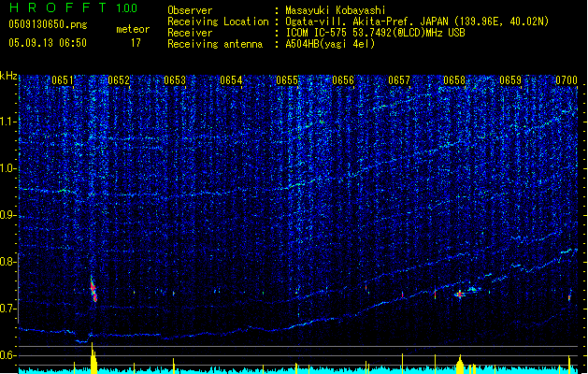Click the A504HB(yagi 4el) antenna text

[330, 44]
